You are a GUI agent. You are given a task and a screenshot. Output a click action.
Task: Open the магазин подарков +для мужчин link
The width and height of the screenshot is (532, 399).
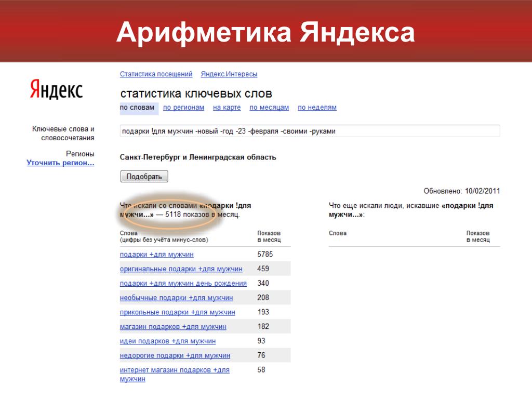pos(173,327)
